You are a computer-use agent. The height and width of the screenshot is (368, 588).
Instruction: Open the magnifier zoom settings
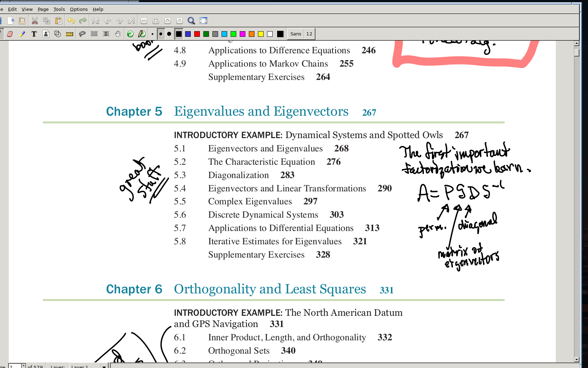[191, 21]
